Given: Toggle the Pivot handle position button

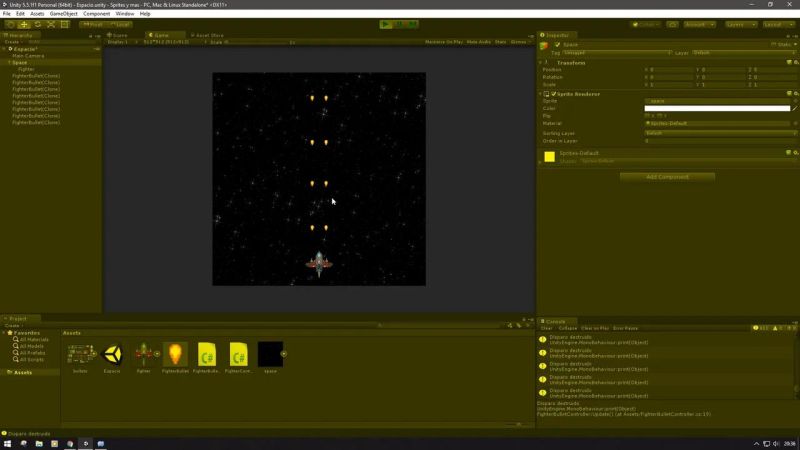Looking at the screenshot, I should [93, 24].
